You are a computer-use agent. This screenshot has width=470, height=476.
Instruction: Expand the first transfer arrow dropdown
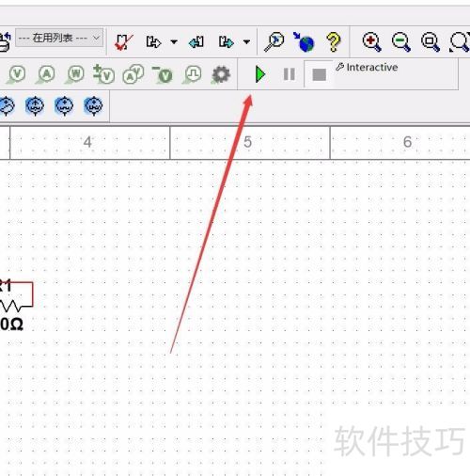174,41
